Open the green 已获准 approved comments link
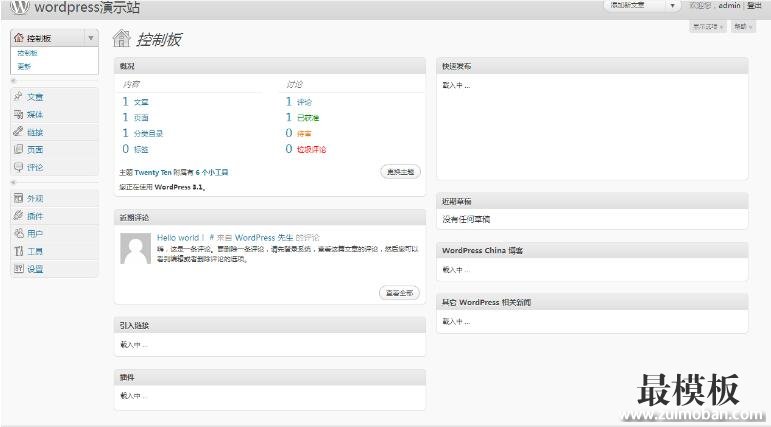Screen dimensions: 771x427 pos(308,118)
